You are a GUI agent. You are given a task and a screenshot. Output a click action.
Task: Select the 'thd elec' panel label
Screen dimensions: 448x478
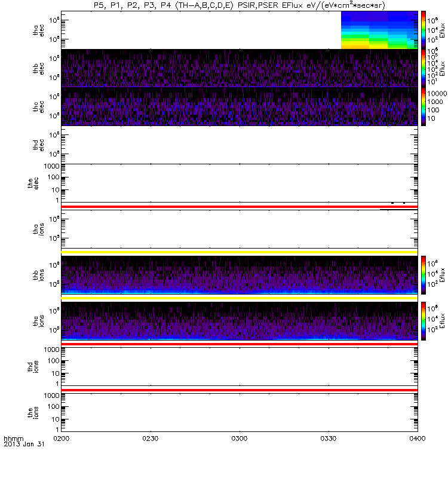coord(38,145)
